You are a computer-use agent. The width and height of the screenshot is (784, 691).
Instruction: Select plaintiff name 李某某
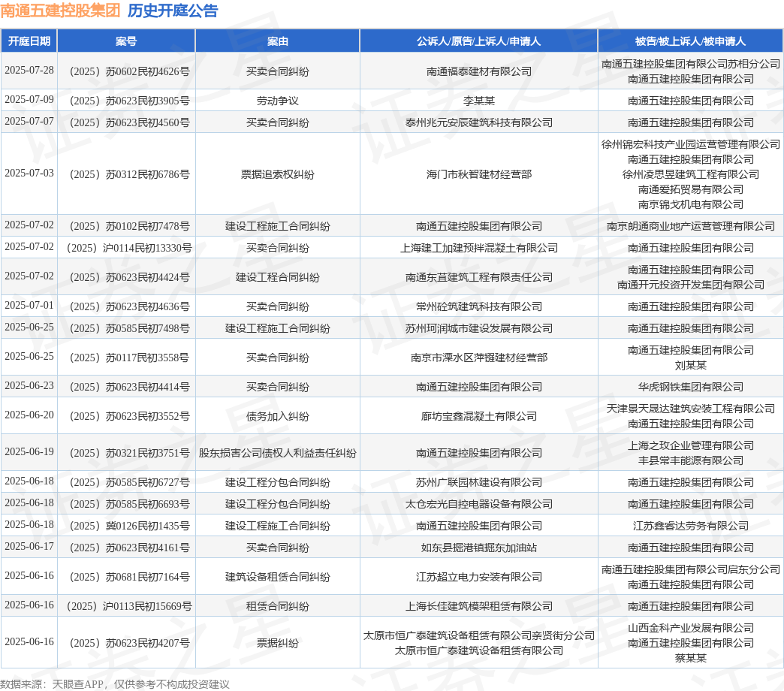pyautogui.click(x=478, y=101)
